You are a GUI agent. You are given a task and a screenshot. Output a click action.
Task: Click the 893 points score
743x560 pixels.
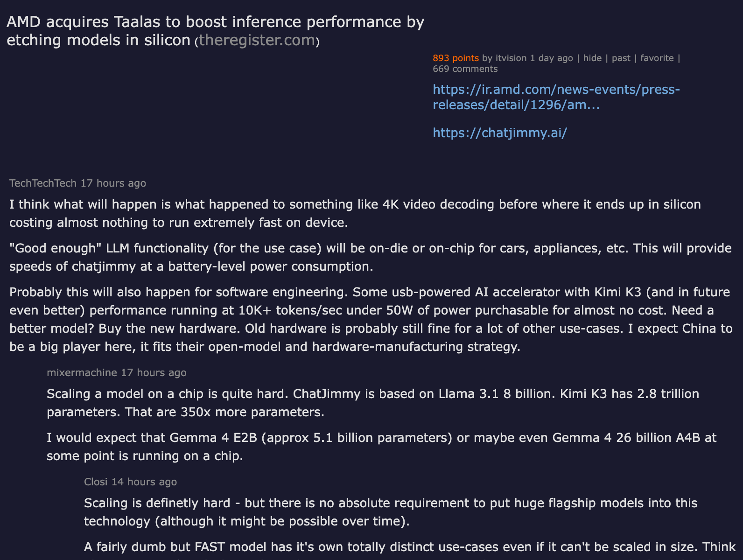click(x=456, y=58)
